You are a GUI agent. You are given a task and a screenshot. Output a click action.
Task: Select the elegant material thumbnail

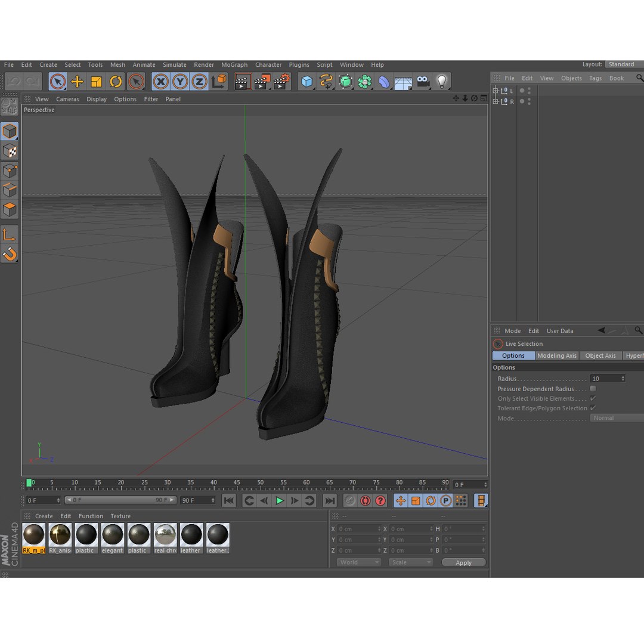coord(113,538)
